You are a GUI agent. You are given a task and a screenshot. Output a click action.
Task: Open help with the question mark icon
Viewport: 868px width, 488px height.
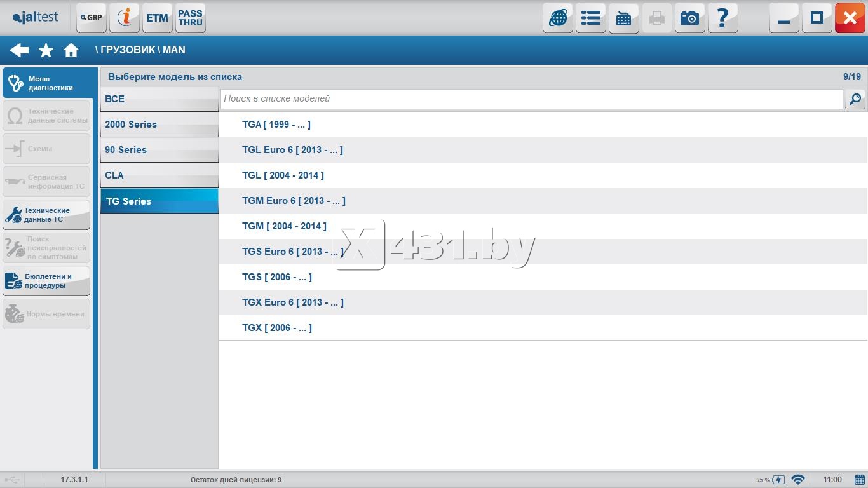click(x=722, y=18)
